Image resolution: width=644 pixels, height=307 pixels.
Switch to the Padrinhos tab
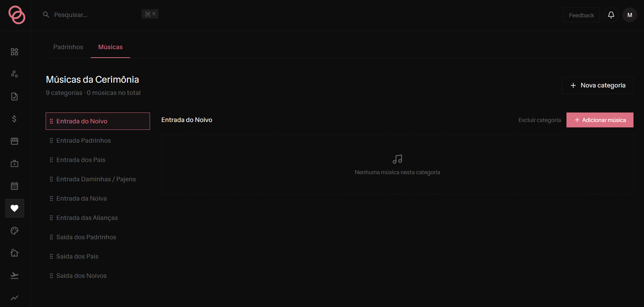click(68, 47)
